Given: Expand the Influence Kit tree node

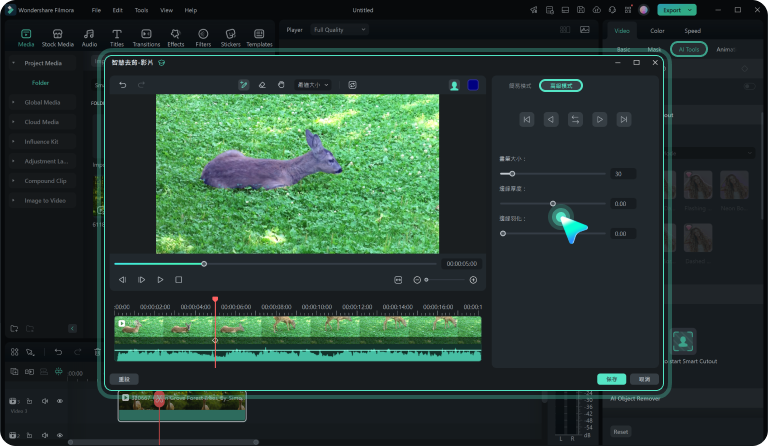Looking at the screenshot, I should click(x=13, y=141).
